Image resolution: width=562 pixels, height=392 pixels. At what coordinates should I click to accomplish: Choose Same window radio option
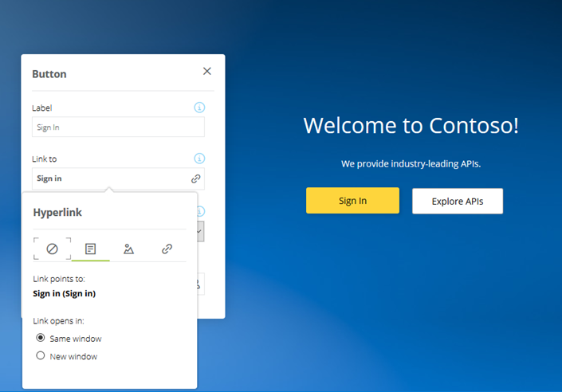click(41, 338)
